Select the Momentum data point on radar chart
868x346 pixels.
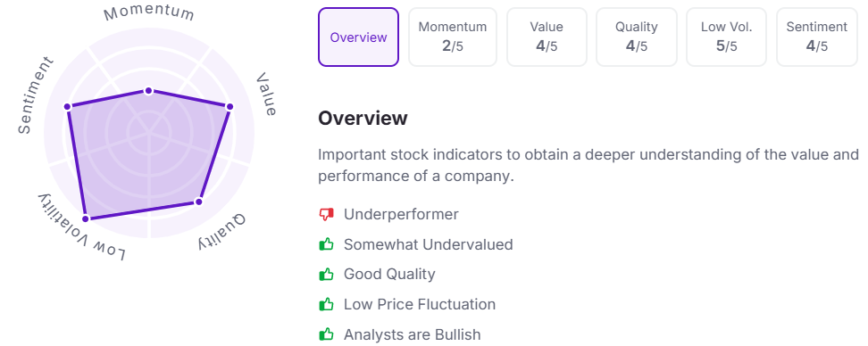148,91
